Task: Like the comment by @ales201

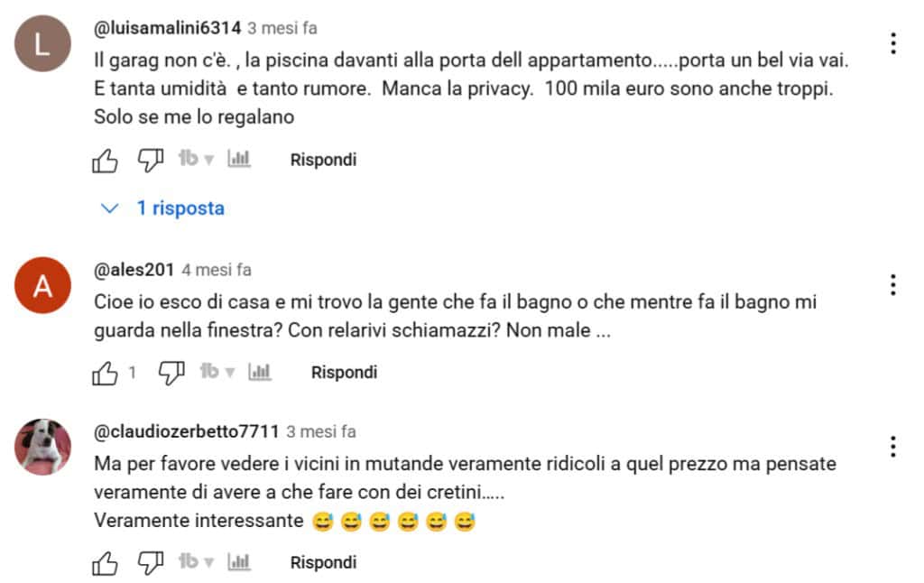Action: tap(105, 373)
